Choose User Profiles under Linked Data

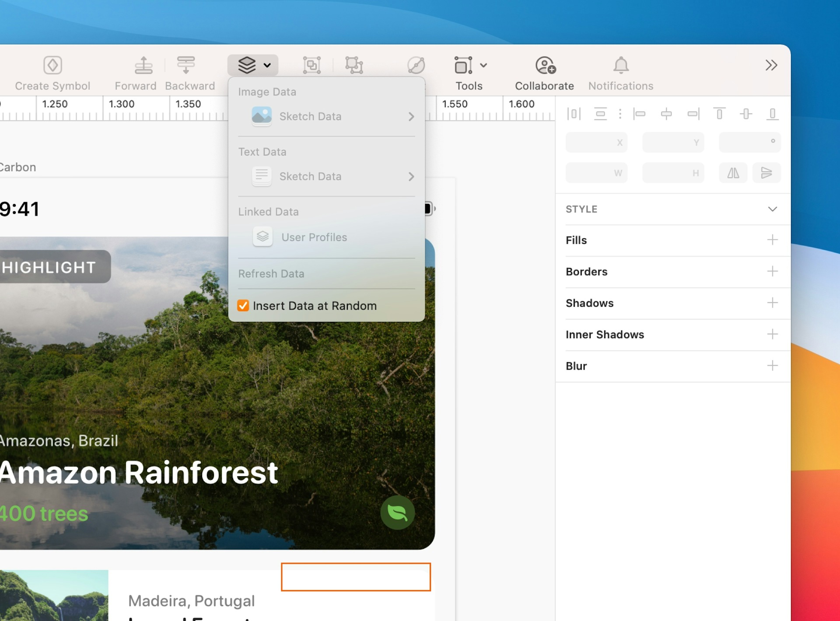[314, 237]
